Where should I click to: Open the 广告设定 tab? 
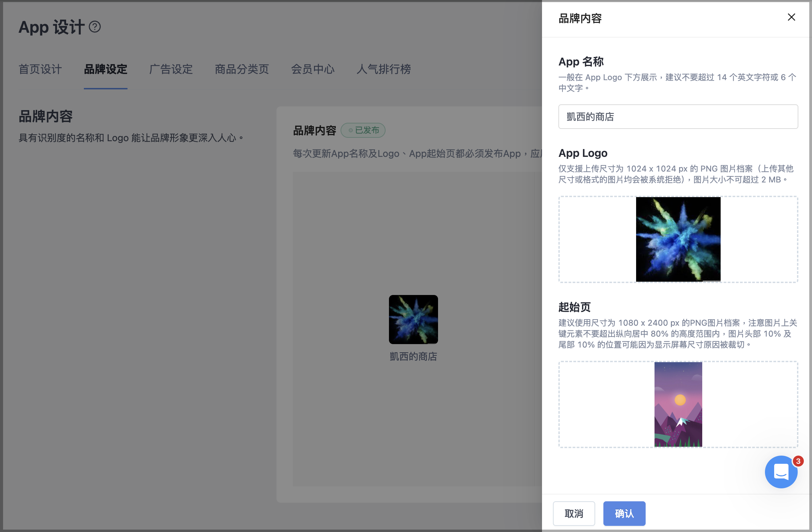coord(170,69)
